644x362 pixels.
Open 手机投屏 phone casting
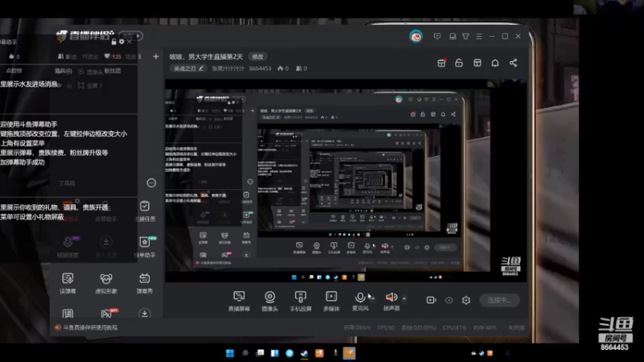point(300,301)
